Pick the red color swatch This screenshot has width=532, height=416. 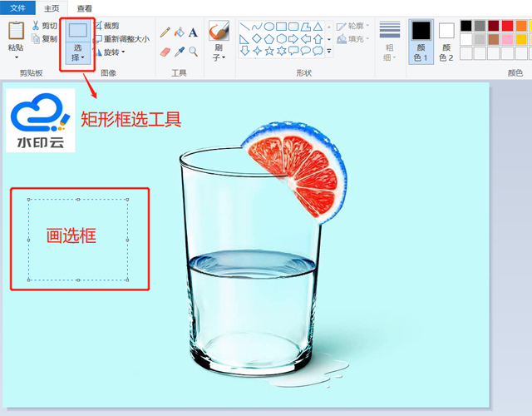(x=508, y=26)
